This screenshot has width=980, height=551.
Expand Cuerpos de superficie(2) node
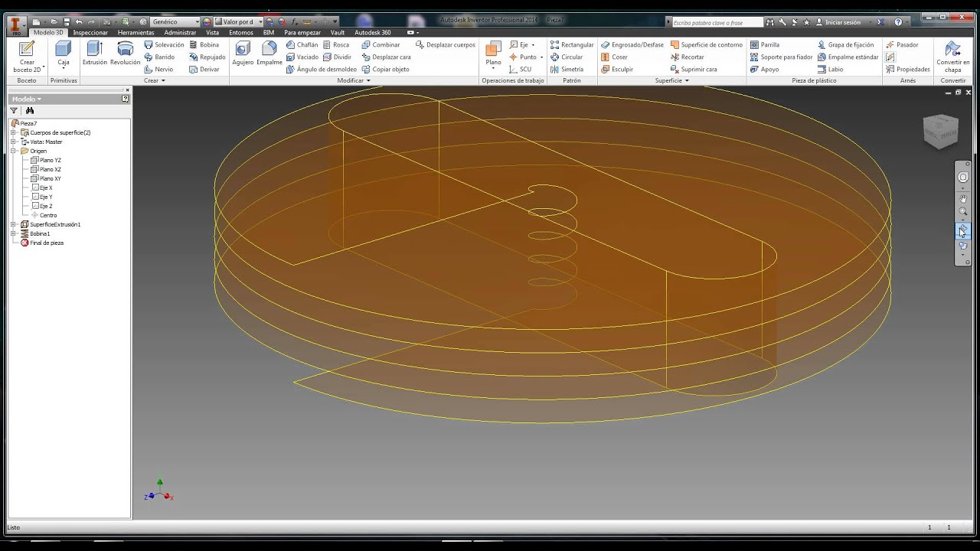[x=13, y=132]
